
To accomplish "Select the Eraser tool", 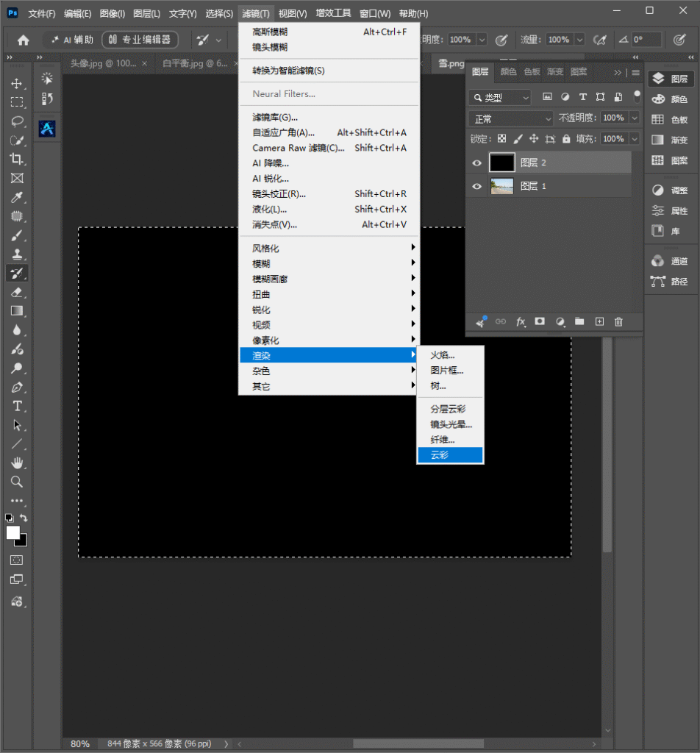I will [x=17, y=292].
